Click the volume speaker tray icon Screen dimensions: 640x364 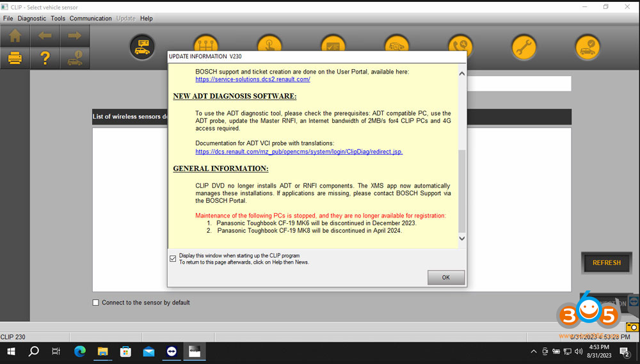pos(579,351)
